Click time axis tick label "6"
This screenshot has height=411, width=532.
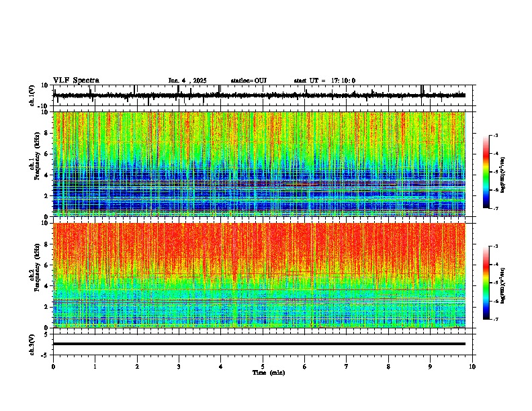[305, 367]
